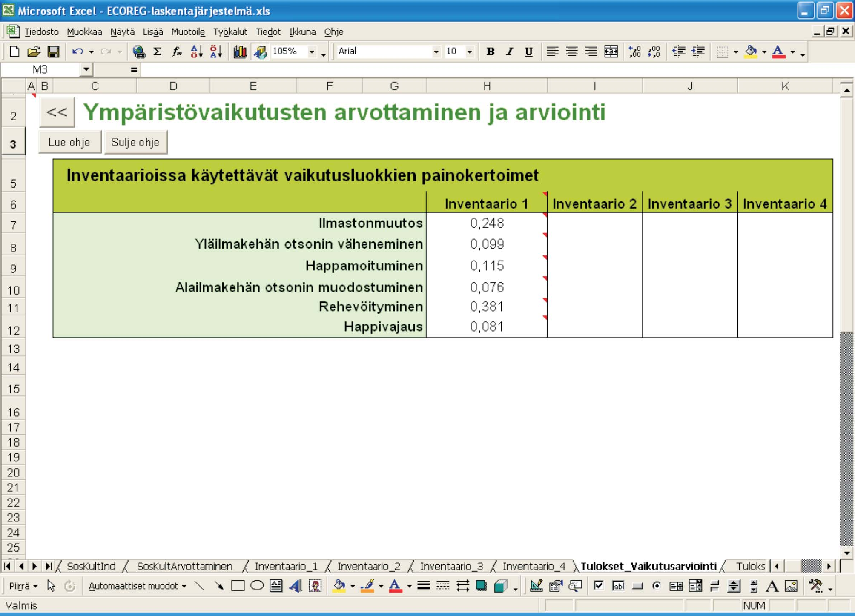This screenshot has width=855, height=616.
Task: Toggle right text alignment
Action: (591, 52)
